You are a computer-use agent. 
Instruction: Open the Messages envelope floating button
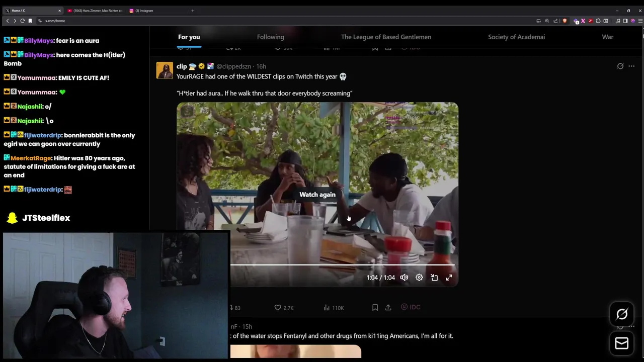pyautogui.click(x=622, y=343)
